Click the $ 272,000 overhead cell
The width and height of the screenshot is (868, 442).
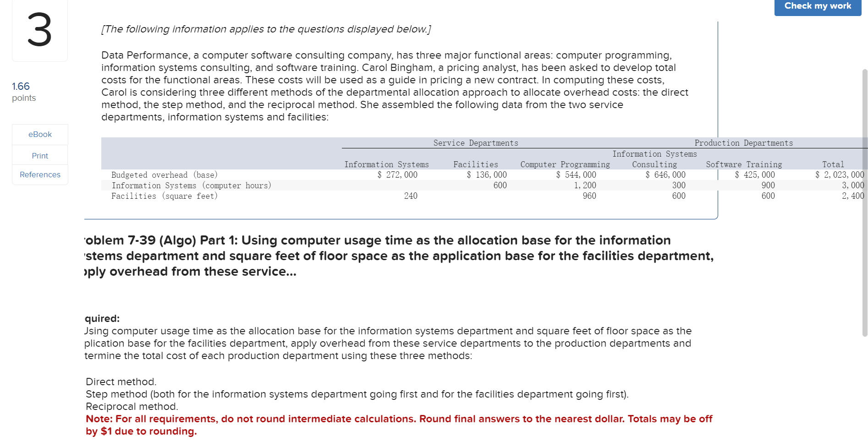point(397,175)
